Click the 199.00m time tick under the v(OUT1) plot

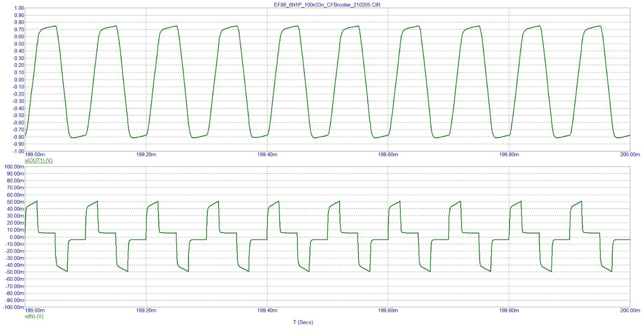(x=35, y=154)
